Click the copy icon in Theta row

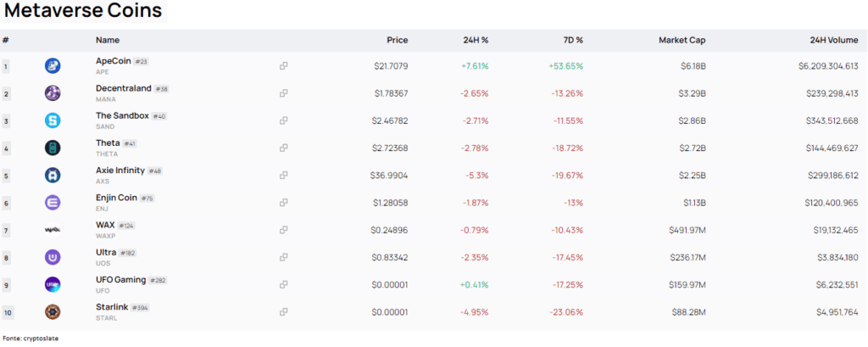[283, 148]
